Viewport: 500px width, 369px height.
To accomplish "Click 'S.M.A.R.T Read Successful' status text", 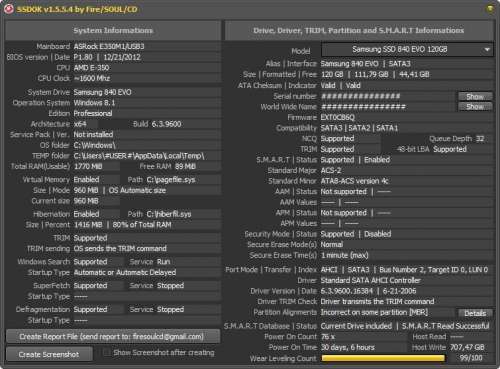I will click(446, 326).
